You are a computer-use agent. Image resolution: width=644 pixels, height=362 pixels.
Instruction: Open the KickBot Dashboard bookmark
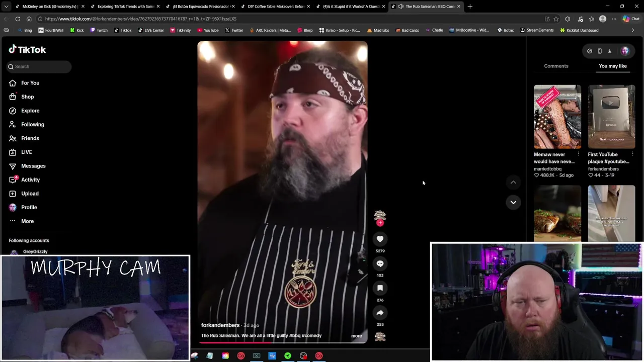pos(579,30)
